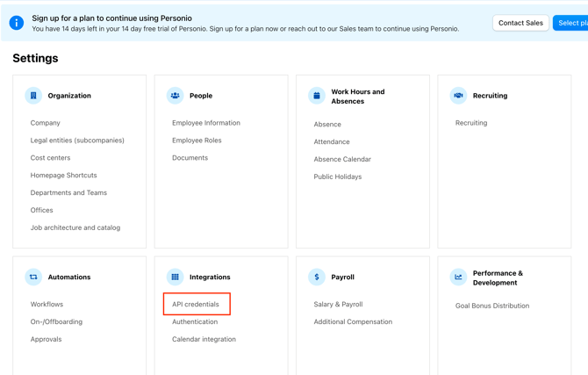
Task: Open Absence Calendar settings
Action: [342, 159]
